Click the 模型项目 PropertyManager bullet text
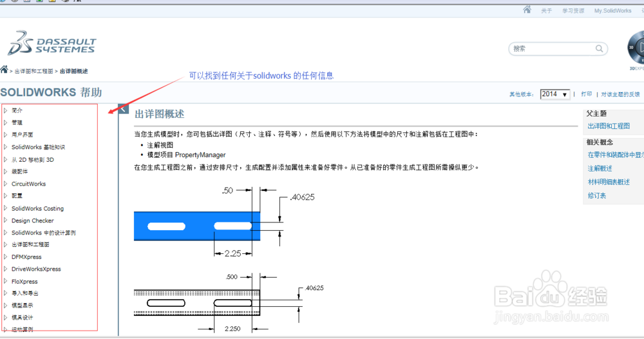Screen dimensions: 644x339 [x=187, y=155]
